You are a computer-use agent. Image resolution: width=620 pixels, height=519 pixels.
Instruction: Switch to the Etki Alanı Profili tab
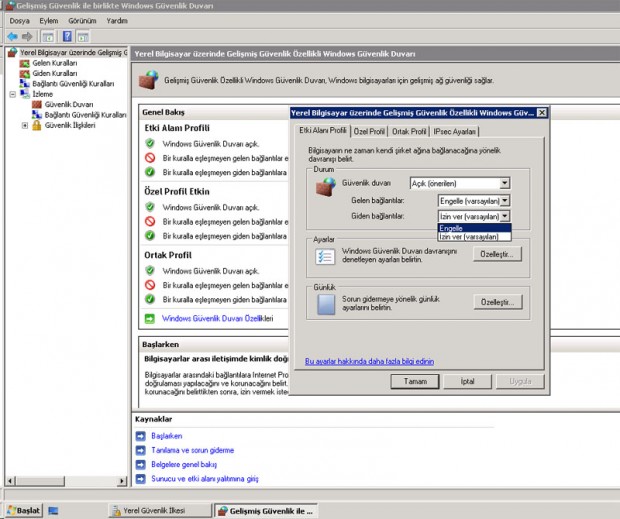click(323, 130)
